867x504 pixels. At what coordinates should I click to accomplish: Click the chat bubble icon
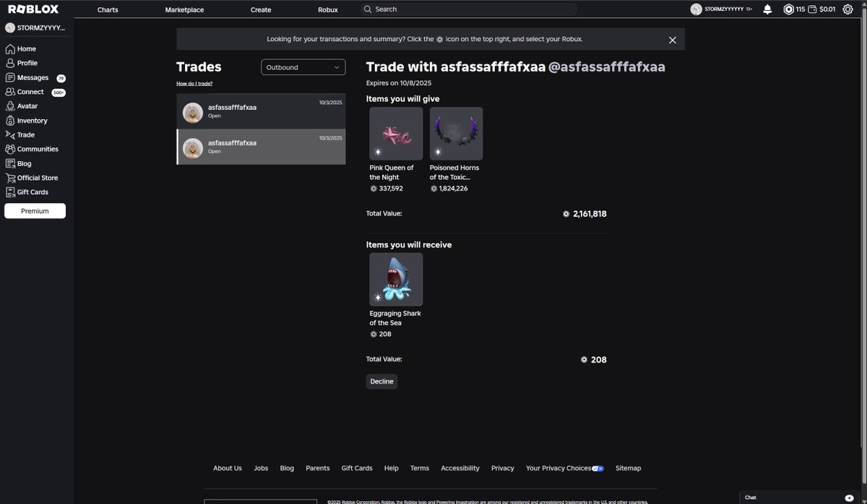coord(849,498)
